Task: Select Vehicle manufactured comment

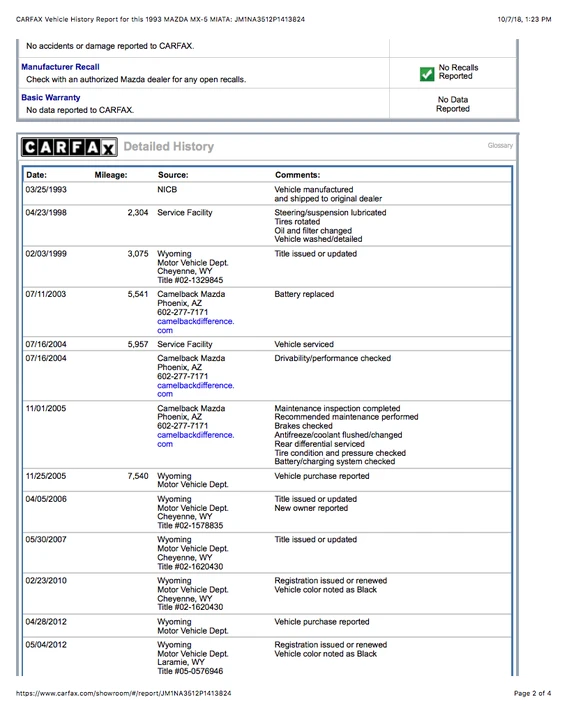Action: point(314,190)
